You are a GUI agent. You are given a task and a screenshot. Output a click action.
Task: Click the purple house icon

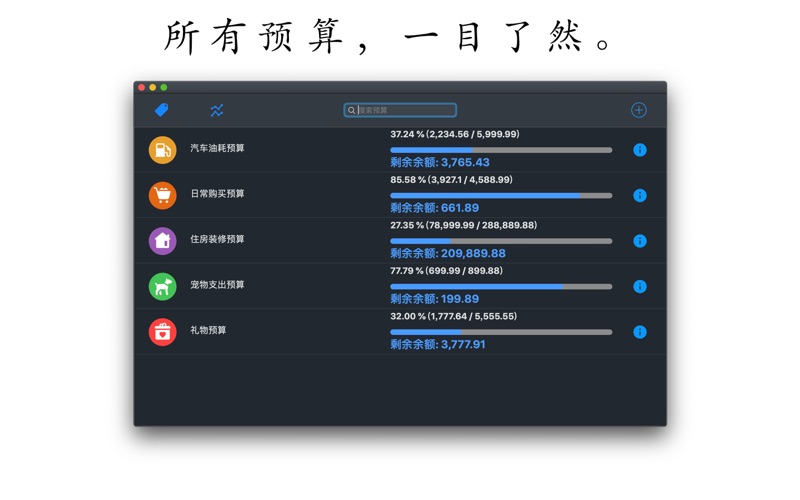[162, 241]
